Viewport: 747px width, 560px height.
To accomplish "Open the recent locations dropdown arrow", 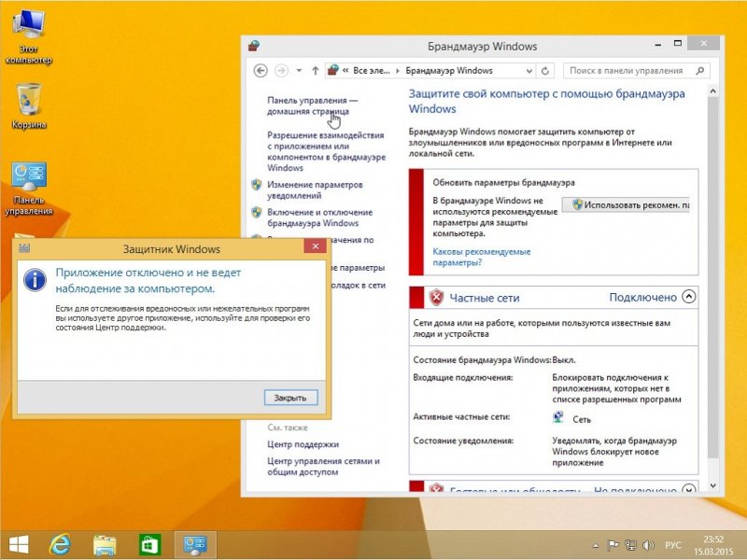I will tap(299, 71).
